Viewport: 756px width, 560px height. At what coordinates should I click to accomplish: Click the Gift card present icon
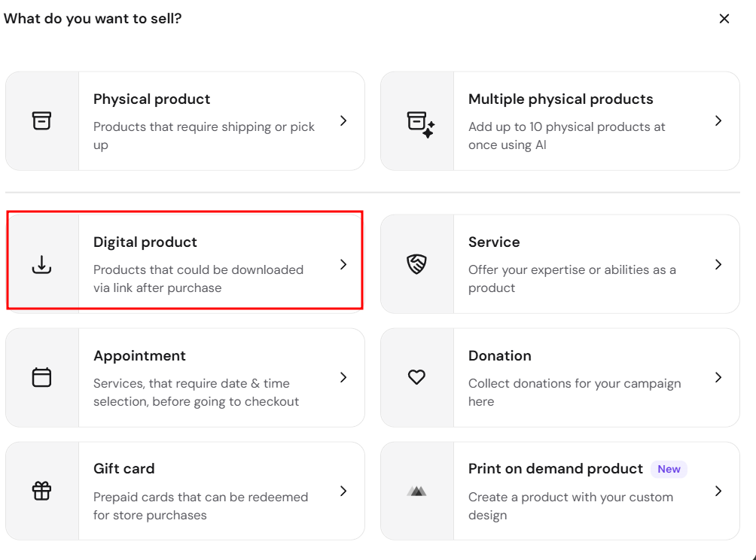[x=41, y=491]
